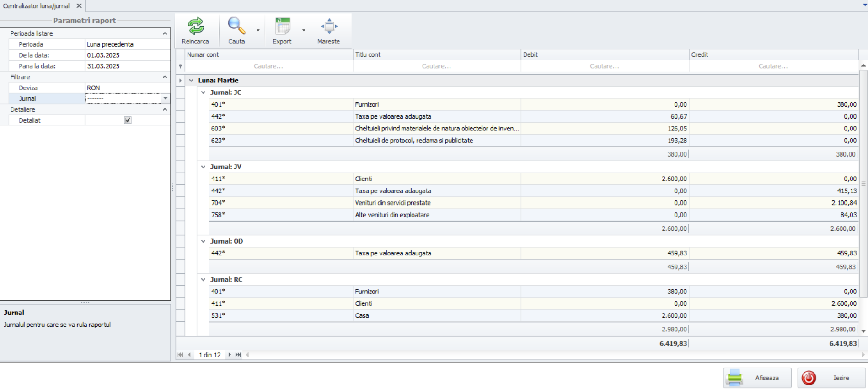
Task: Collapse the Luna: Martie group
Action: tap(192, 81)
